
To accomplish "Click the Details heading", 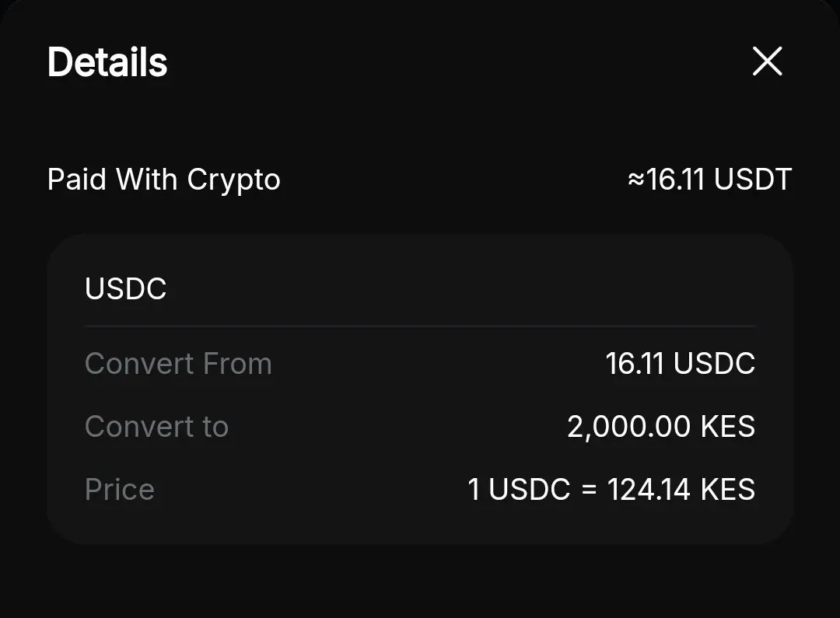I will click(x=107, y=62).
